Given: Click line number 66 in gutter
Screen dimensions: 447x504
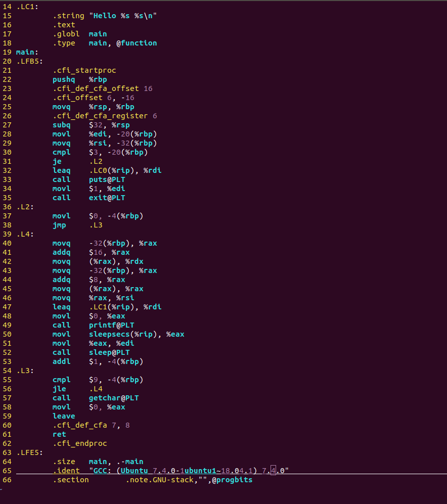Looking at the screenshot, I should [x=7, y=480].
